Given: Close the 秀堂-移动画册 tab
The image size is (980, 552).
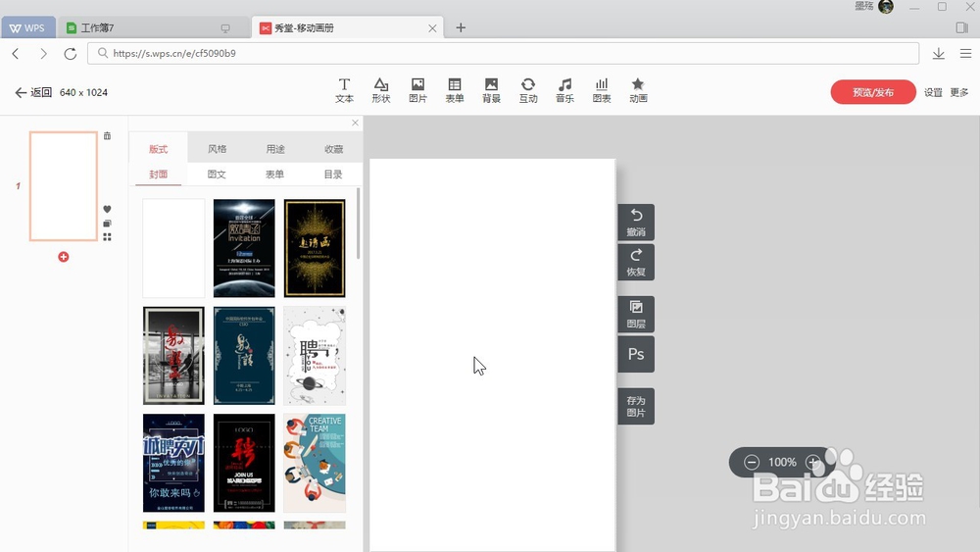Looking at the screenshot, I should (432, 28).
